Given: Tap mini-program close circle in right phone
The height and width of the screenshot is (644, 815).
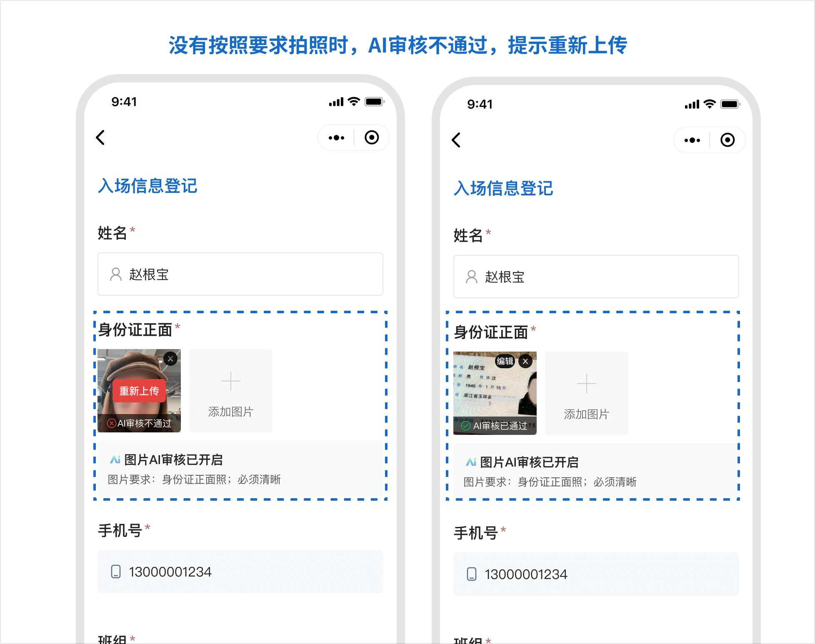Looking at the screenshot, I should [x=727, y=140].
